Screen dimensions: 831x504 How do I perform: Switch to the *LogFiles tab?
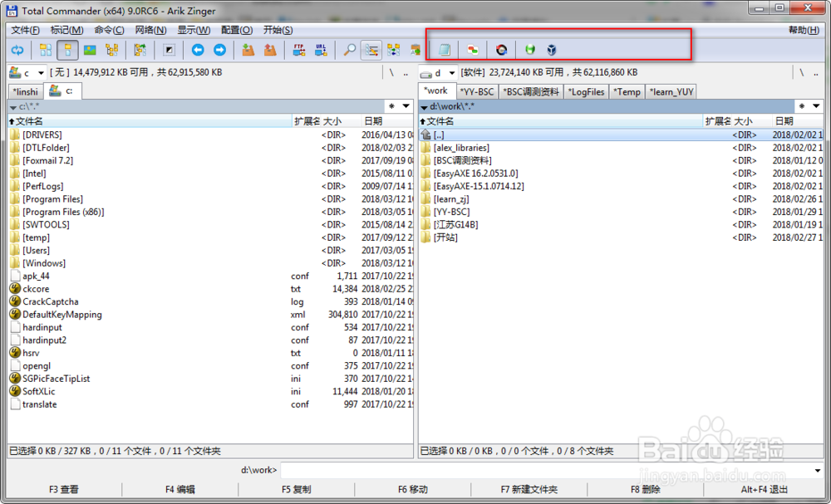coord(586,92)
